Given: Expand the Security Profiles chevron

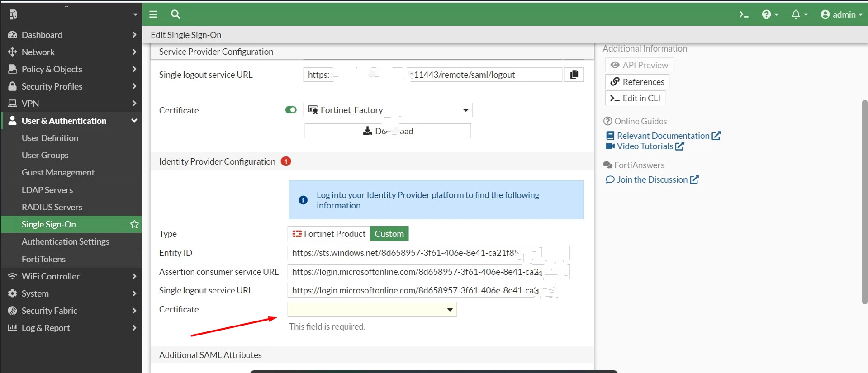Looking at the screenshot, I should click(x=134, y=86).
